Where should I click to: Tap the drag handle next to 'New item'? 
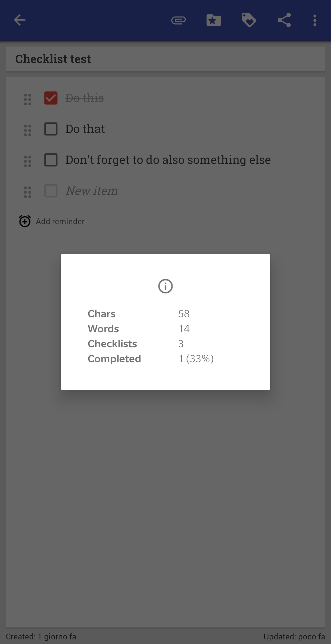click(x=27, y=191)
